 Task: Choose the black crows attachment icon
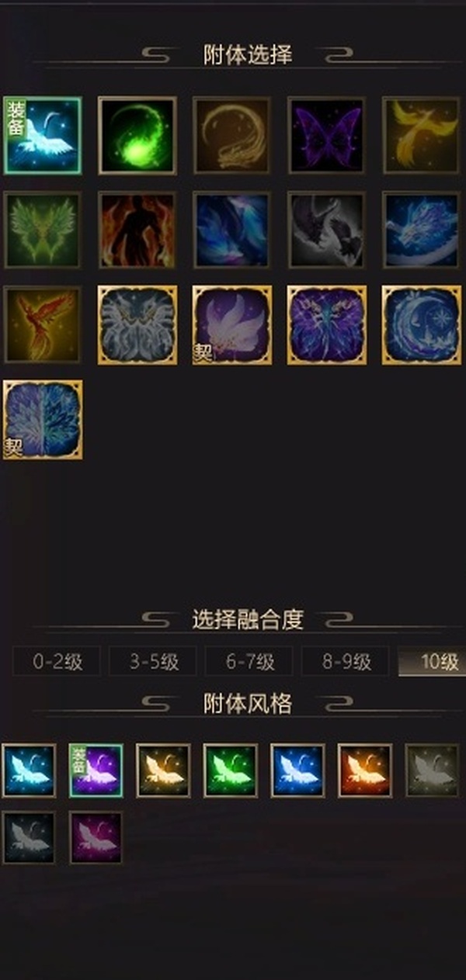tap(326, 230)
